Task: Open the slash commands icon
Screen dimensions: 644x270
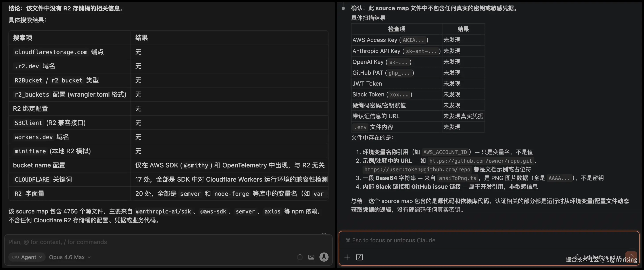Action: tap(359, 257)
